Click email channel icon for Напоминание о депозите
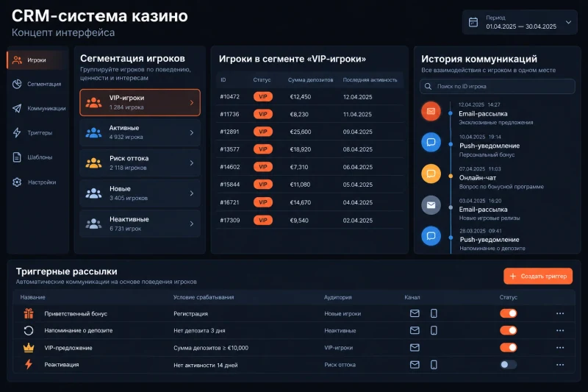The width and height of the screenshot is (588, 392). [x=415, y=330]
